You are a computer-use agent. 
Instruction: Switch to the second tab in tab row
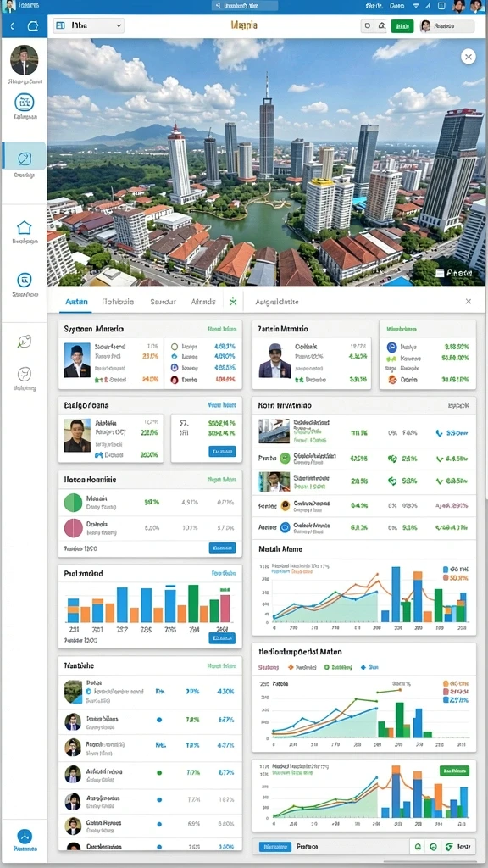tap(118, 302)
